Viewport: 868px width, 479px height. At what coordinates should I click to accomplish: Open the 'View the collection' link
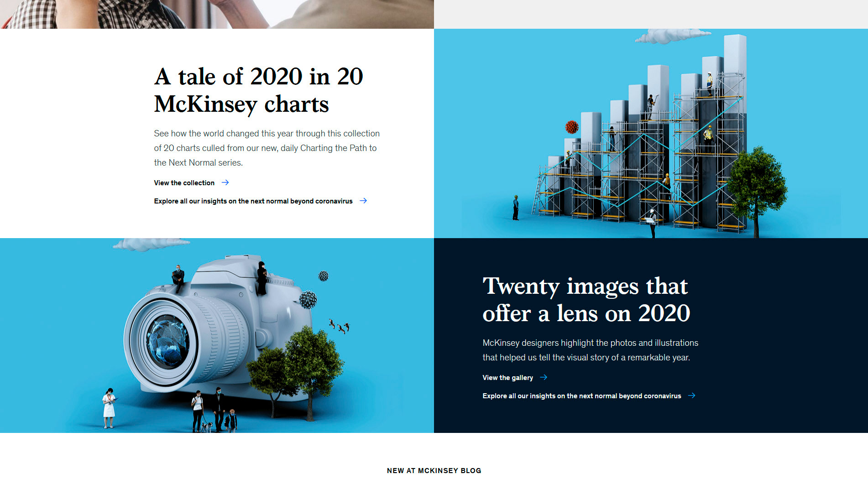[x=184, y=183]
